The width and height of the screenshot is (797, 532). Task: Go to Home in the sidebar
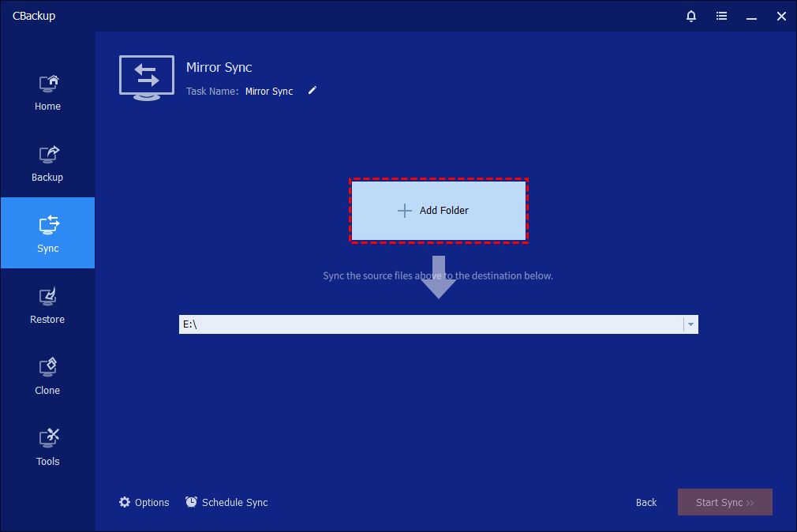pyautogui.click(x=47, y=91)
